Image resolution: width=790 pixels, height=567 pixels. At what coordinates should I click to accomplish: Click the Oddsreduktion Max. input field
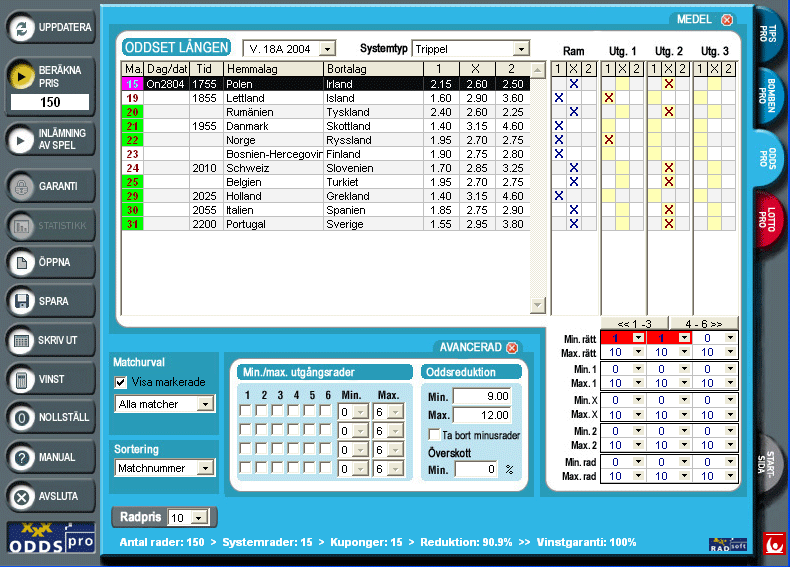coord(483,415)
